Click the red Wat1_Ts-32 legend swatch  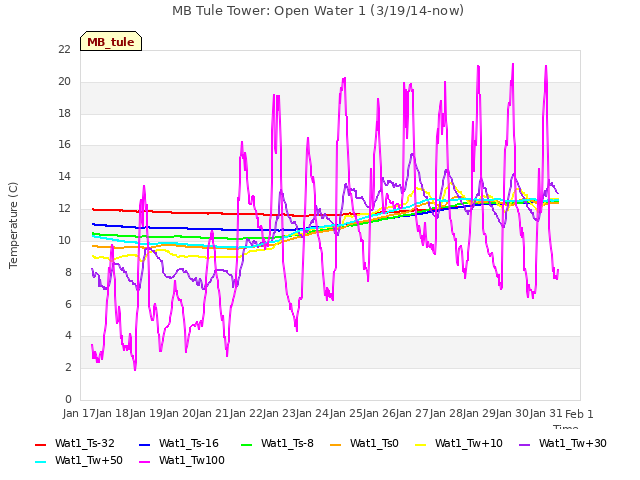click(40, 444)
